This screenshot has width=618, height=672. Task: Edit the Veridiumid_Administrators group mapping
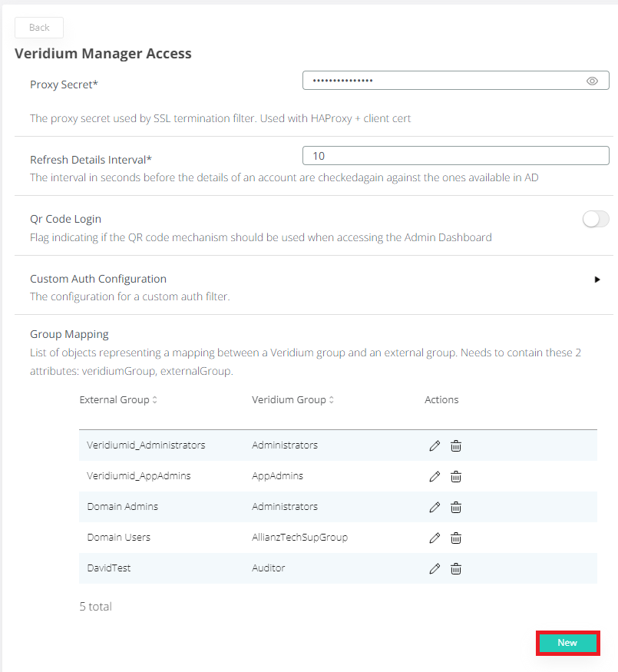tap(435, 445)
